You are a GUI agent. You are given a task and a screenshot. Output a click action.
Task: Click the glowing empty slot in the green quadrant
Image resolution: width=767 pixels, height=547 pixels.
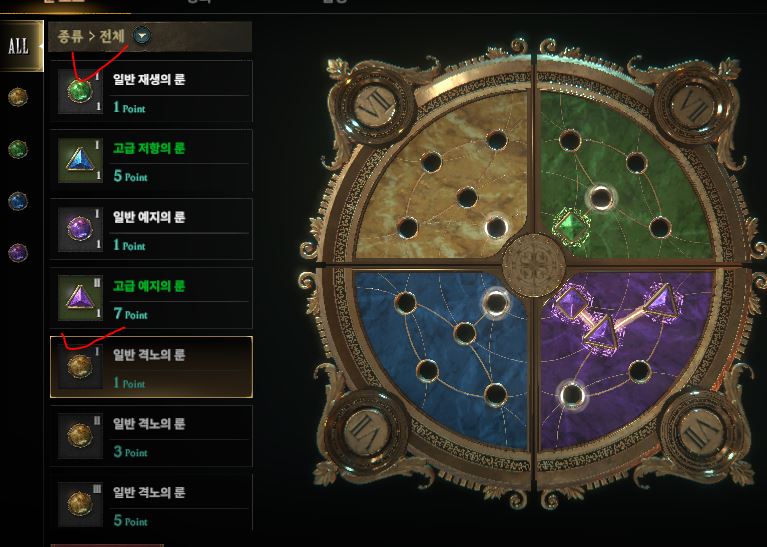(x=601, y=198)
